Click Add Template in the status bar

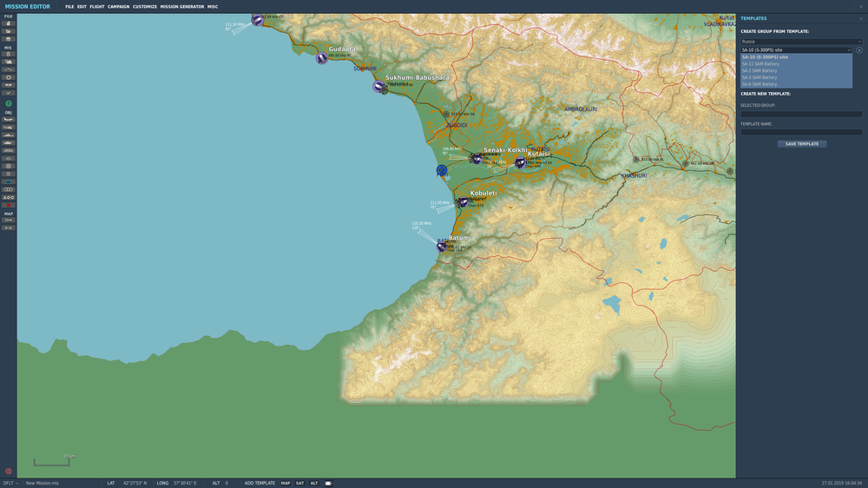click(x=260, y=483)
